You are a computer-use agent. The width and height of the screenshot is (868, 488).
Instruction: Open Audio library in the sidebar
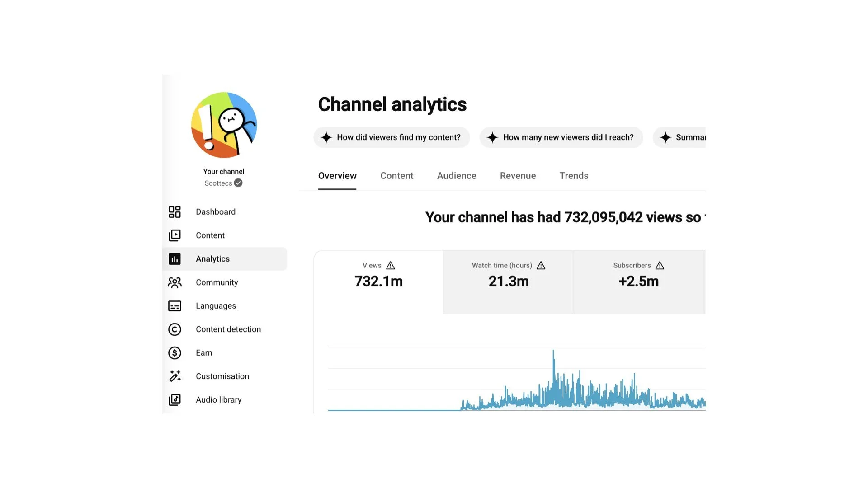pos(225,400)
